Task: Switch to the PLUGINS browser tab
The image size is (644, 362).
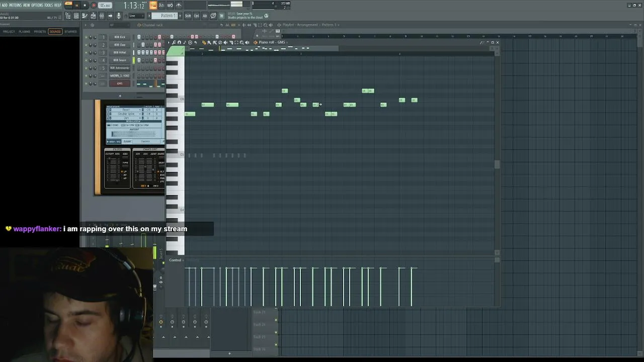Action: [24, 32]
